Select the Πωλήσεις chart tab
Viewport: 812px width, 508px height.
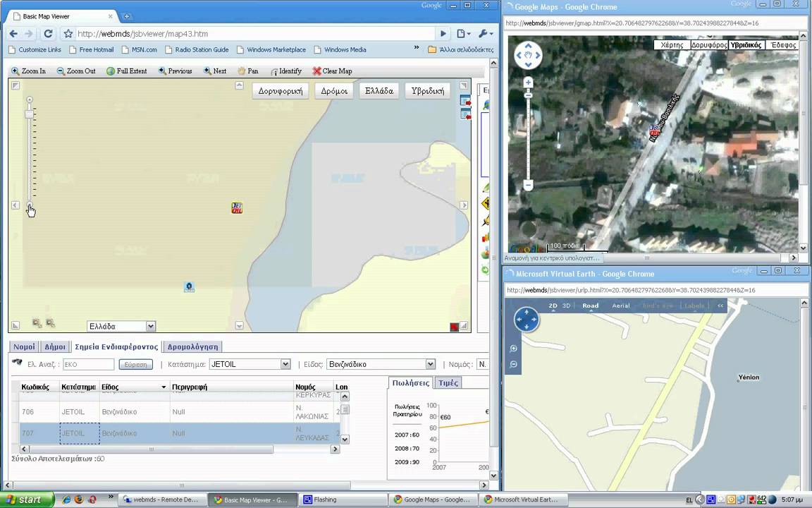411,383
